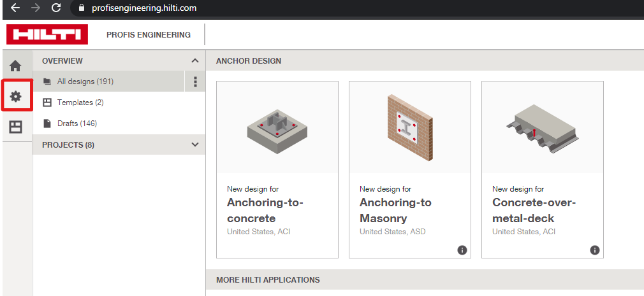
Task: Start new Anchoring-to-concrete design
Action: (277, 210)
